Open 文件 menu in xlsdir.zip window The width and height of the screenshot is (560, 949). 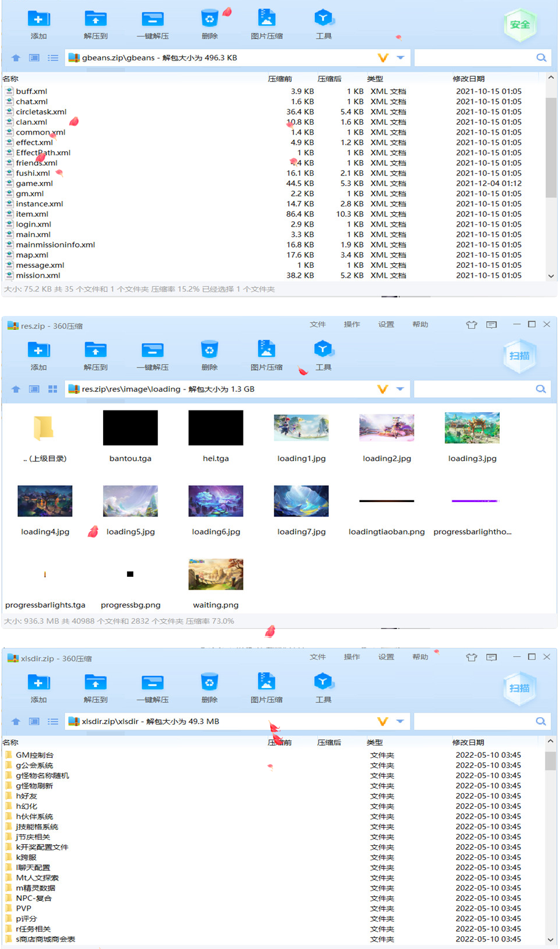[x=318, y=657]
